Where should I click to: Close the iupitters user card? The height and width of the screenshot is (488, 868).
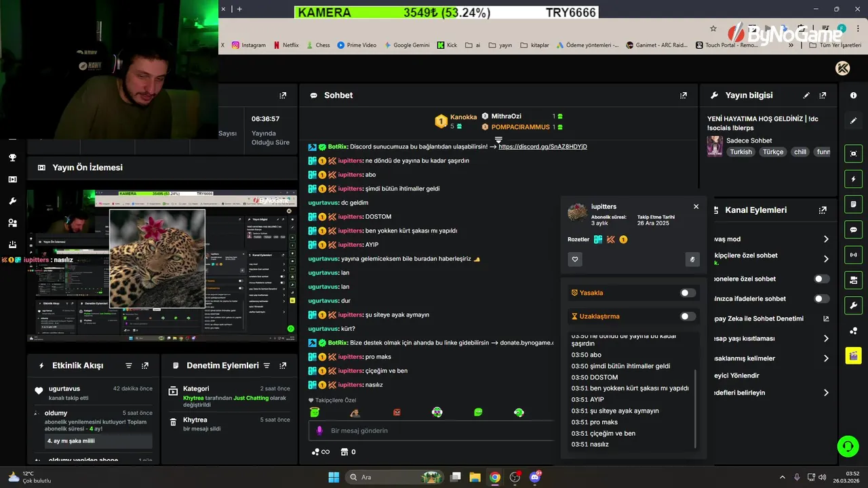[696, 207]
